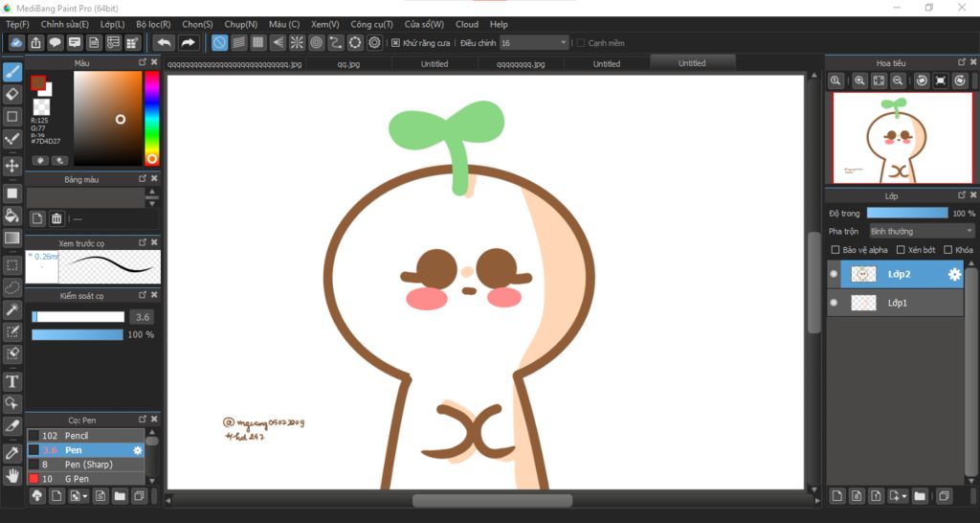This screenshot has height=523, width=980.
Task: Open Lớp2 layer settings gear
Action: [954, 274]
